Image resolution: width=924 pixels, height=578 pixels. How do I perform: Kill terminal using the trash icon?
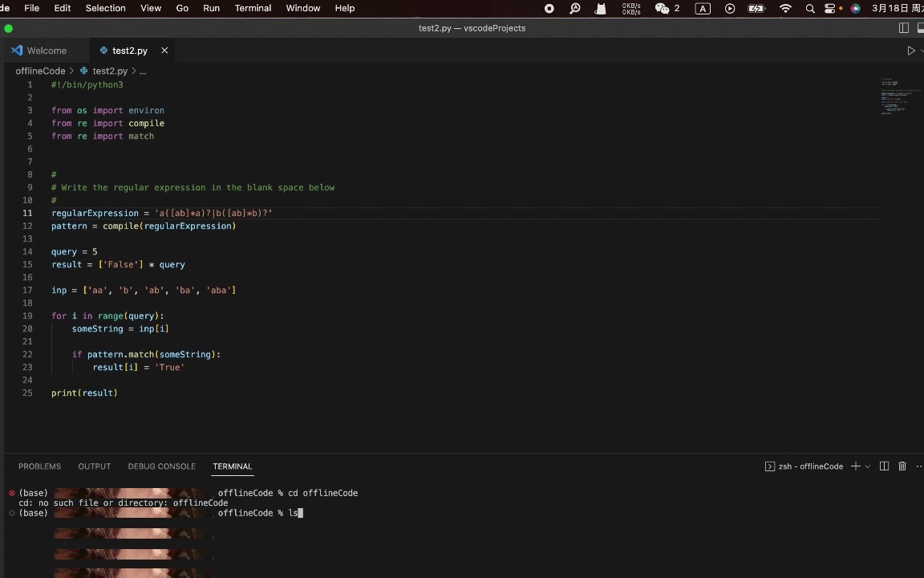[902, 466]
